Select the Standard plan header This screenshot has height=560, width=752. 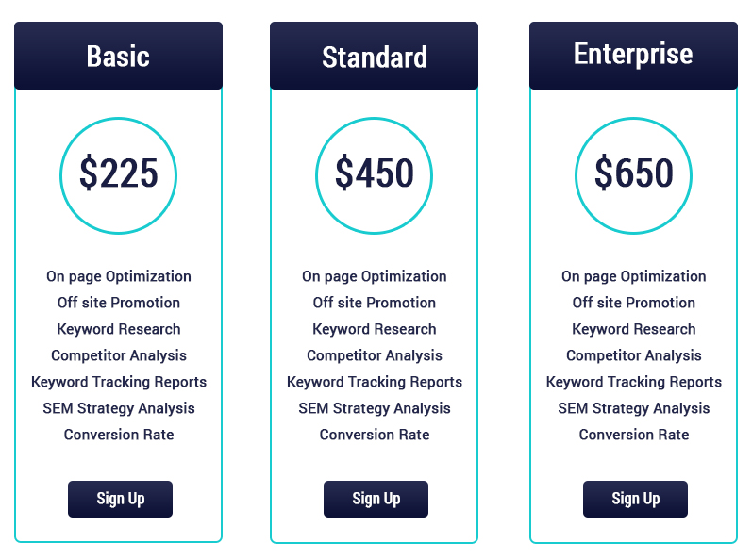click(374, 56)
